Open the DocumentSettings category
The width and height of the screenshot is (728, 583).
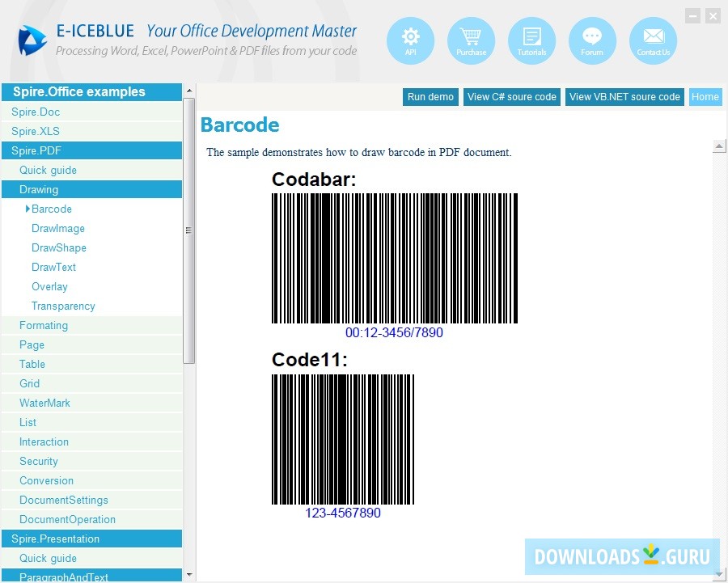[x=92, y=501]
